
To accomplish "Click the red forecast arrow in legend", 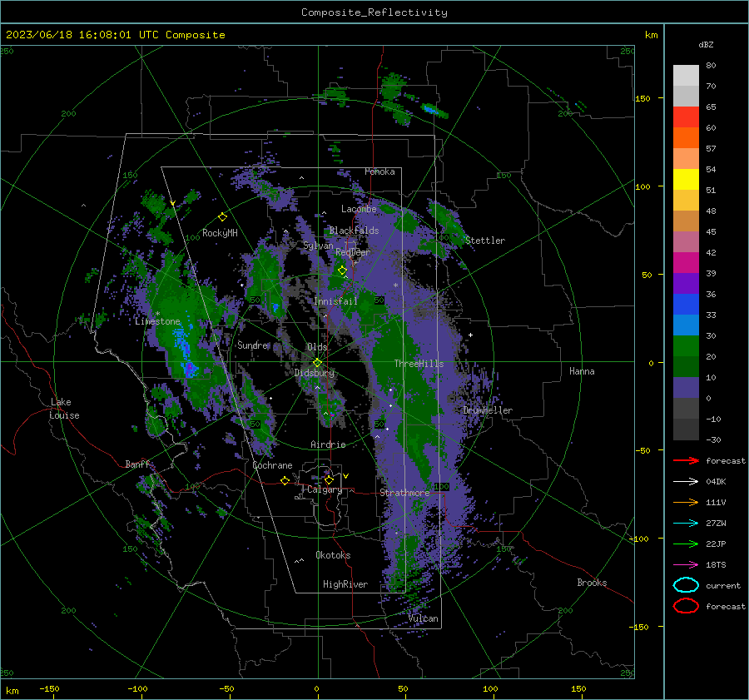I will point(686,460).
